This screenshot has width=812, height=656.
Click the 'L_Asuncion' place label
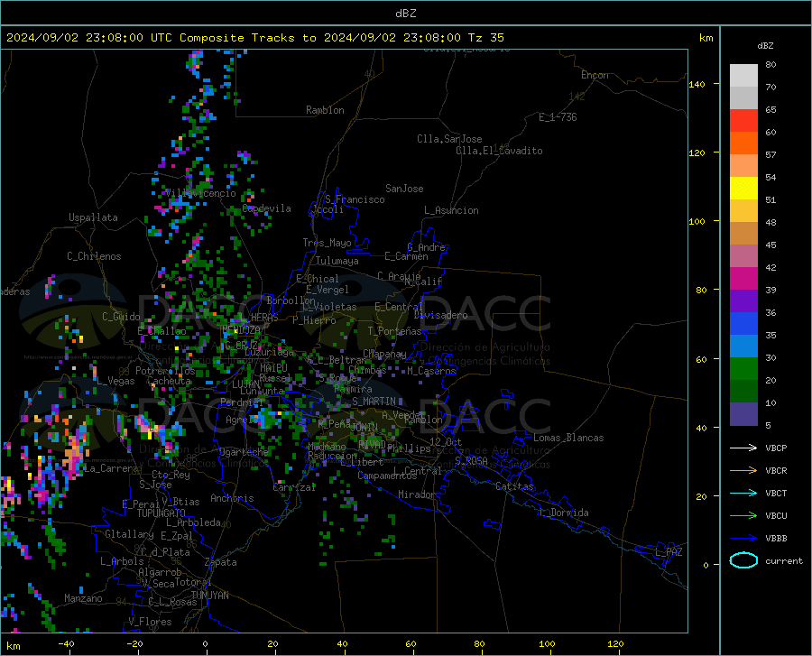coord(451,210)
